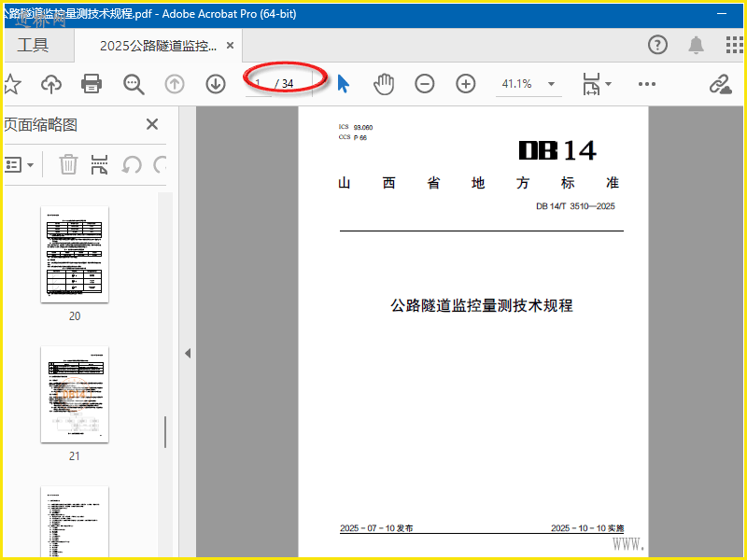747x560 pixels.
Task: Click the document title 公路隧道监控量测技术规程
Action: tap(482, 305)
